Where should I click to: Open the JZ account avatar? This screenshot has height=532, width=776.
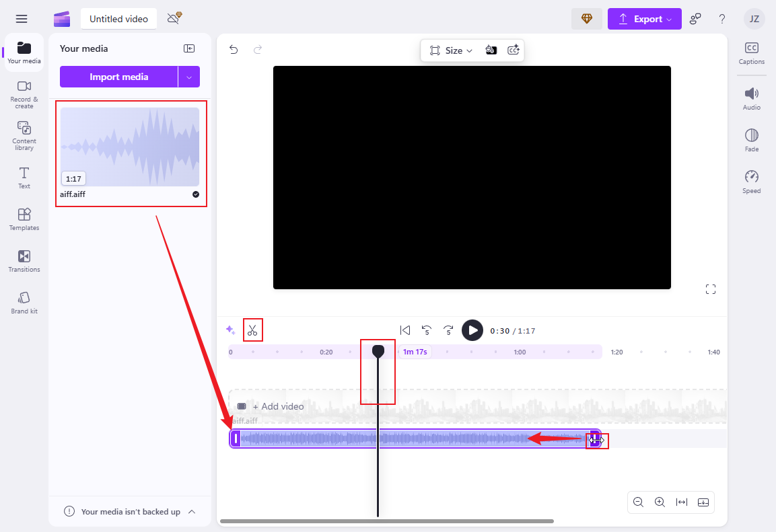click(754, 19)
